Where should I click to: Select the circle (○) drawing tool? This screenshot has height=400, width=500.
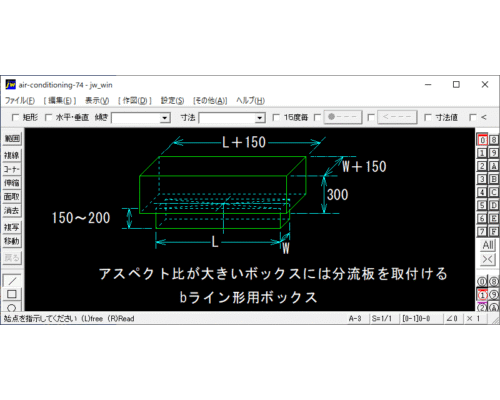coord(12,307)
